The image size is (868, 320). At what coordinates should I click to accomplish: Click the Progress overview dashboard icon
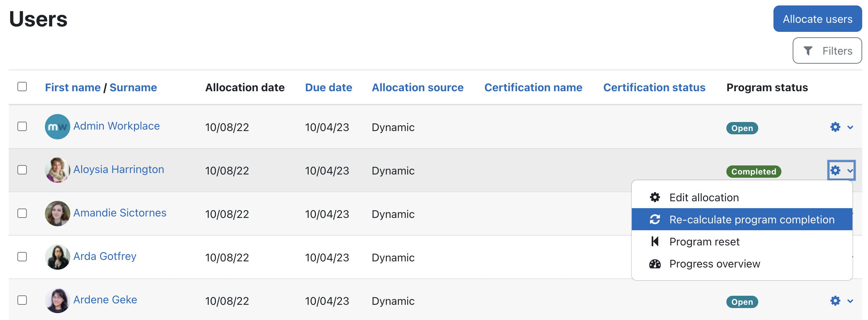(x=655, y=264)
